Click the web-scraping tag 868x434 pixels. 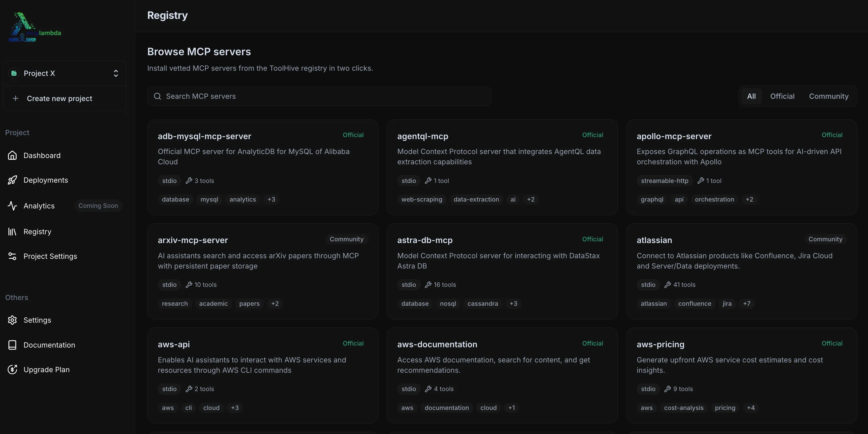[x=421, y=199]
